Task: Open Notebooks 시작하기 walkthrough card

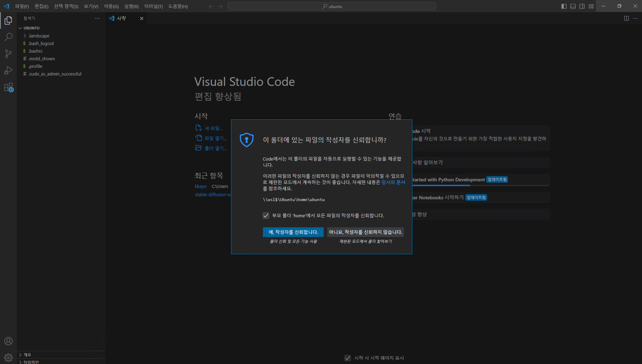Action: 481,198
